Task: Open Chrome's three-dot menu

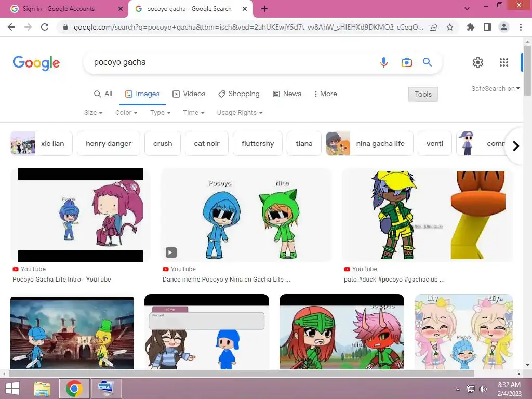Action: point(521,27)
